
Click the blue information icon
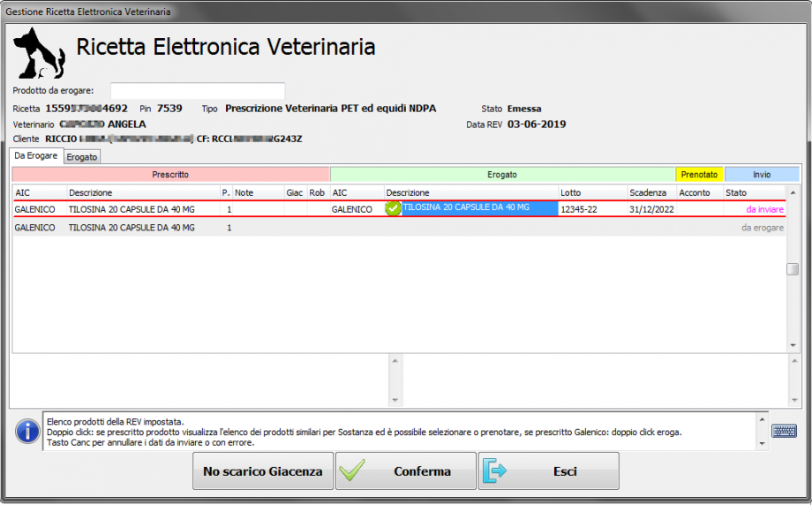click(x=27, y=431)
